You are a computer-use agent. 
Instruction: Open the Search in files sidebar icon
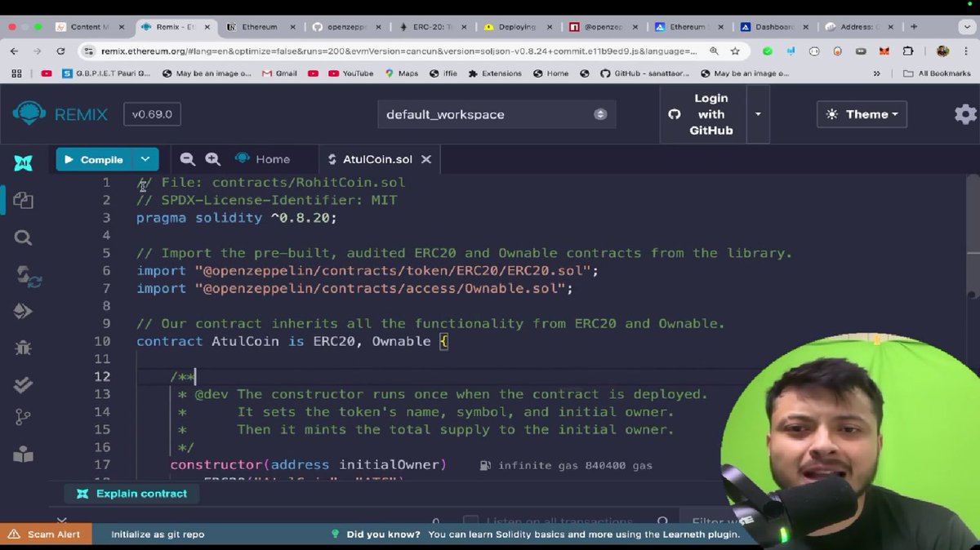[23, 237]
